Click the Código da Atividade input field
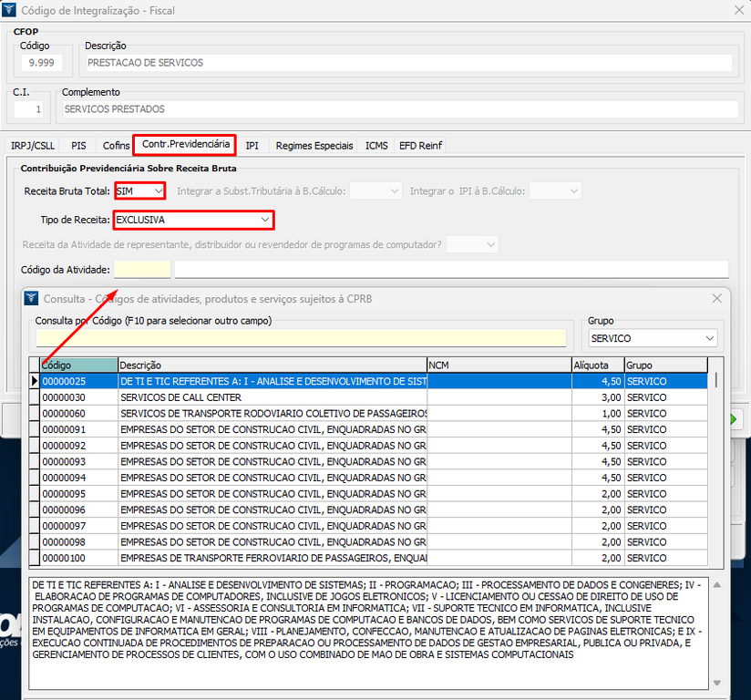The image size is (751, 700). pyautogui.click(x=142, y=270)
